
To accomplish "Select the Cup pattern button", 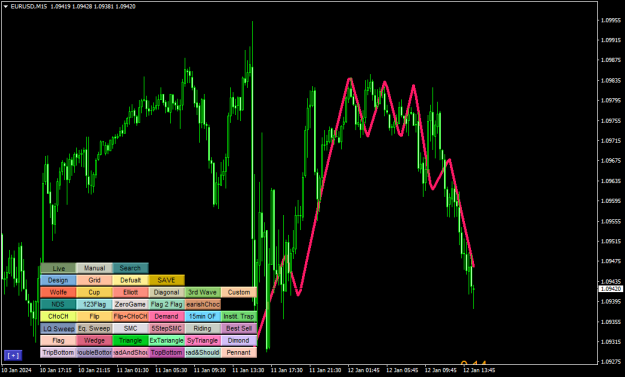I will click(x=94, y=292).
